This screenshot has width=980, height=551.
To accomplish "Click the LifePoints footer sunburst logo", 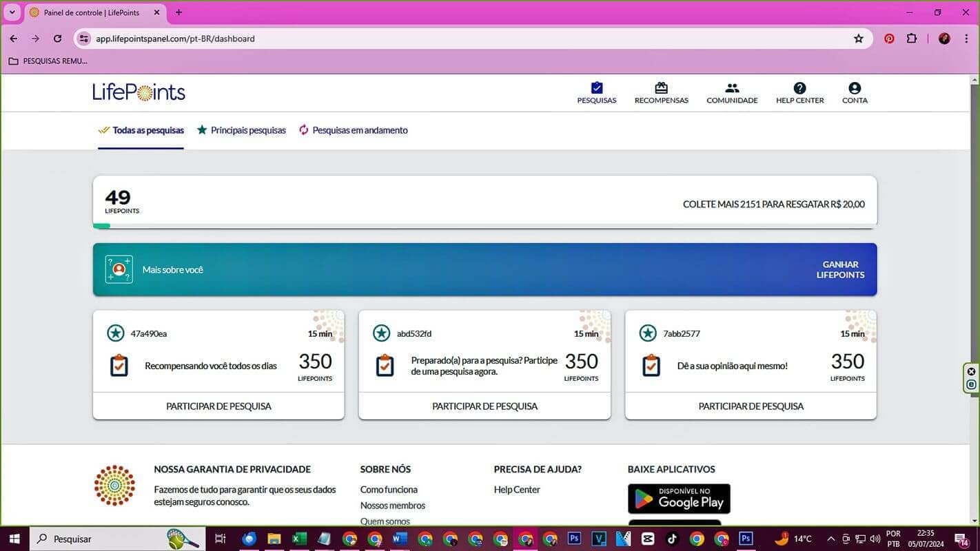I will coord(114,486).
